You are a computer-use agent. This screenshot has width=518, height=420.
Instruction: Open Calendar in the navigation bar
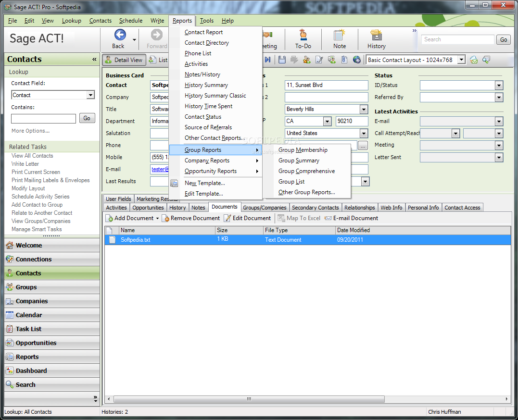point(52,315)
